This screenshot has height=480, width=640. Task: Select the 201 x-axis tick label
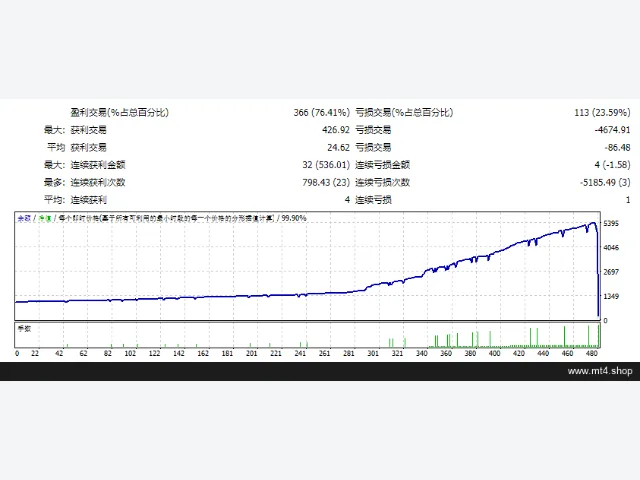[x=251, y=353]
